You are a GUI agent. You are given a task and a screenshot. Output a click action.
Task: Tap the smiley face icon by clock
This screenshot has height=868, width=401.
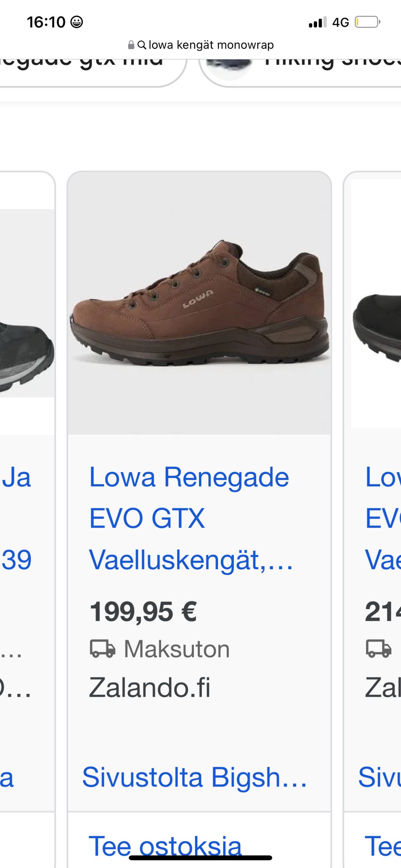76,22
